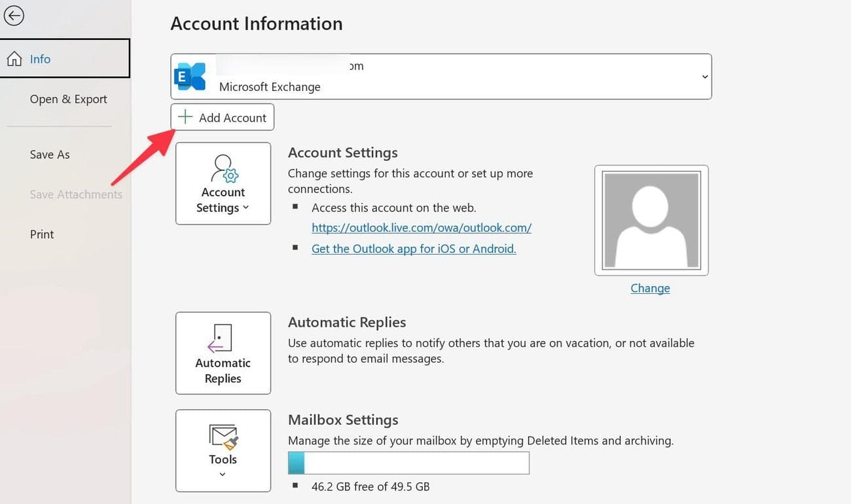Image resolution: width=851 pixels, height=504 pixels.
Task: Expand the account selector dropdown arrow
Action: point(704,77)
